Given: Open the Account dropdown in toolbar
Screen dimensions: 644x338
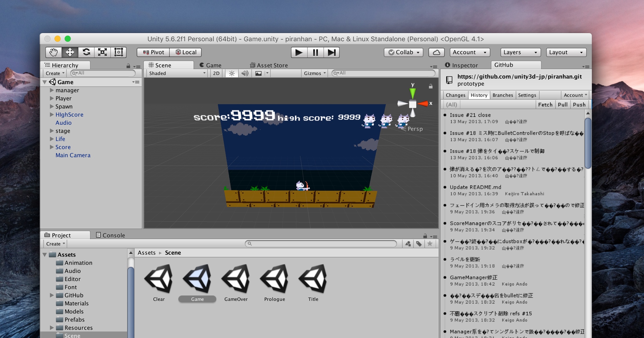Looking at the screenshot, I should tap(470, 52).
